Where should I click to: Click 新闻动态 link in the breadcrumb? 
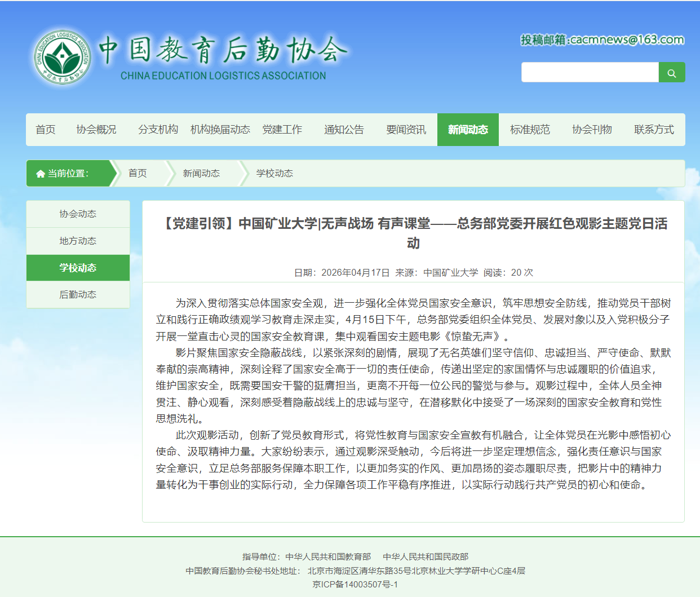pos(201,174)
